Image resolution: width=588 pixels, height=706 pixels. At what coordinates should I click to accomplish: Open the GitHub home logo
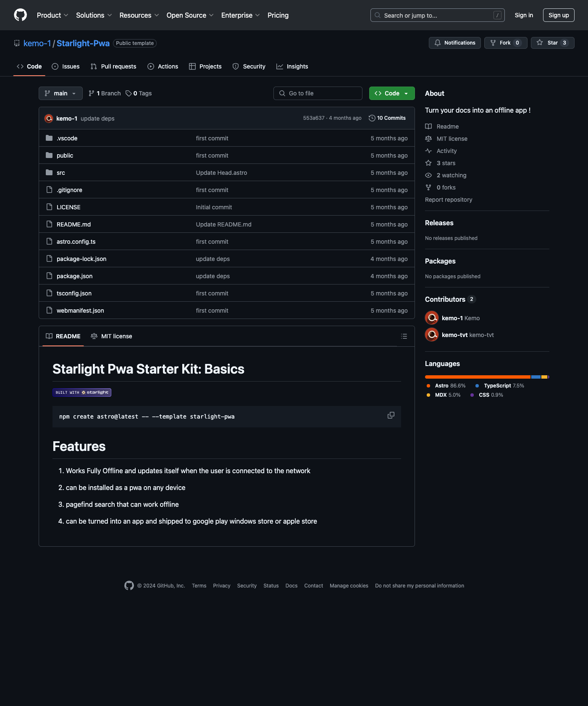(20, 15)
